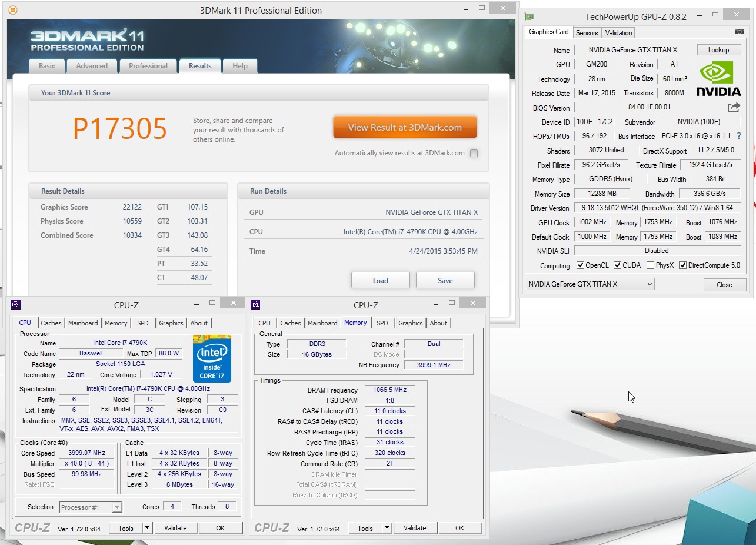
Task: Click OK in left CPU-Z window
Action: 220,528
